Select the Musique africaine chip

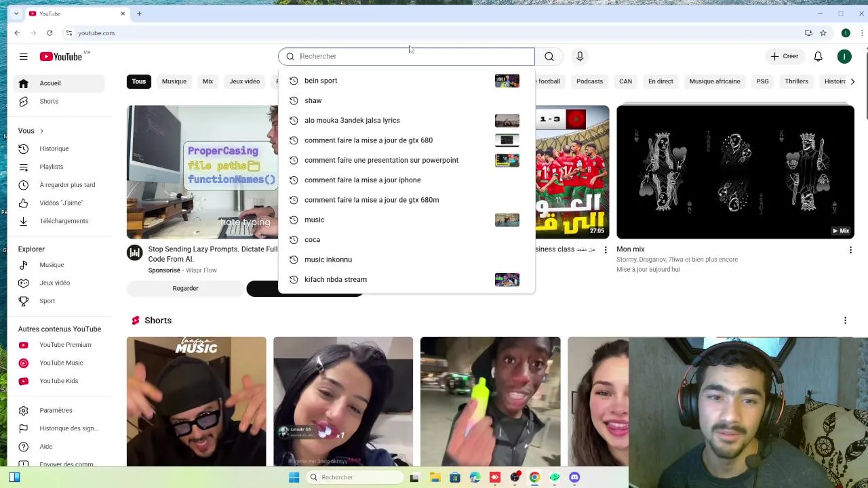click(714, 81)
